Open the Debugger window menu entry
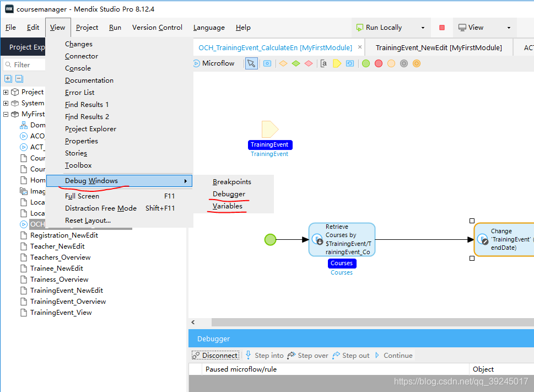Screen dimensions: 534x392 point(229,194)
